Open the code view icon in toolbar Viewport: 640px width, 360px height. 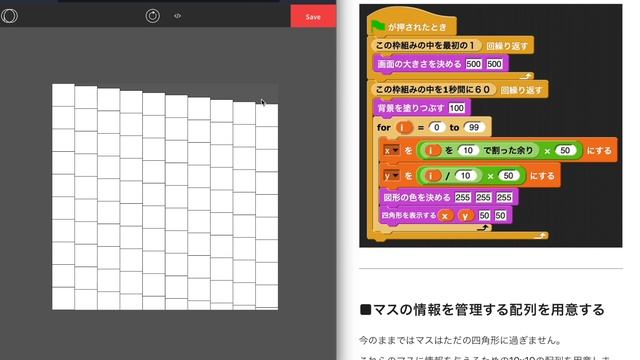click(x=178, y=16)
